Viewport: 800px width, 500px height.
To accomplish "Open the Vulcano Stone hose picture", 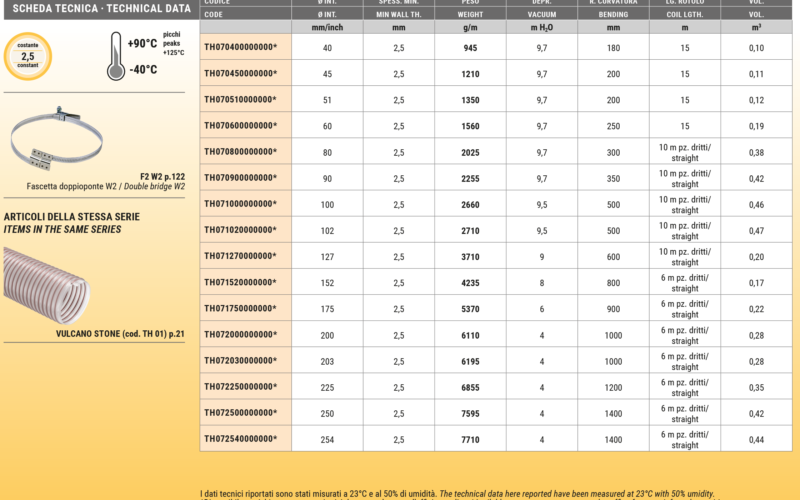I will 58,282.
